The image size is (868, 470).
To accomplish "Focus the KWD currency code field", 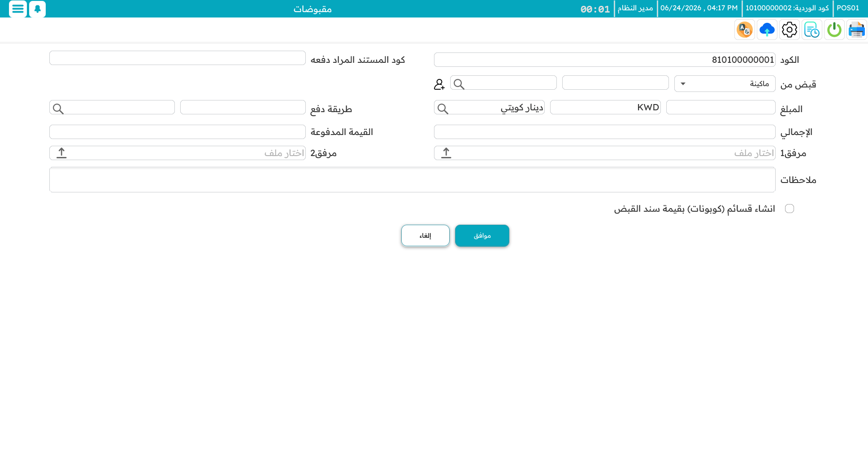I will pos(605,107).
